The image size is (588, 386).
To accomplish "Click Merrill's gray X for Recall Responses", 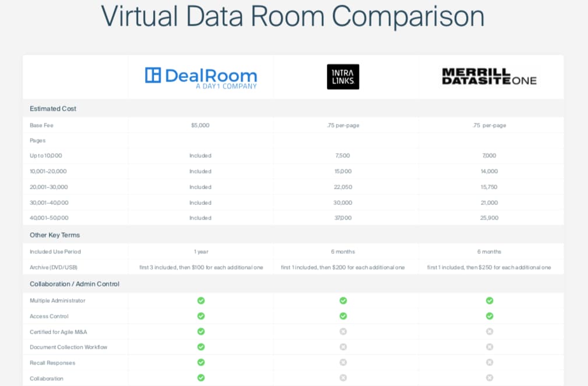I will click(x=490, y=362).
